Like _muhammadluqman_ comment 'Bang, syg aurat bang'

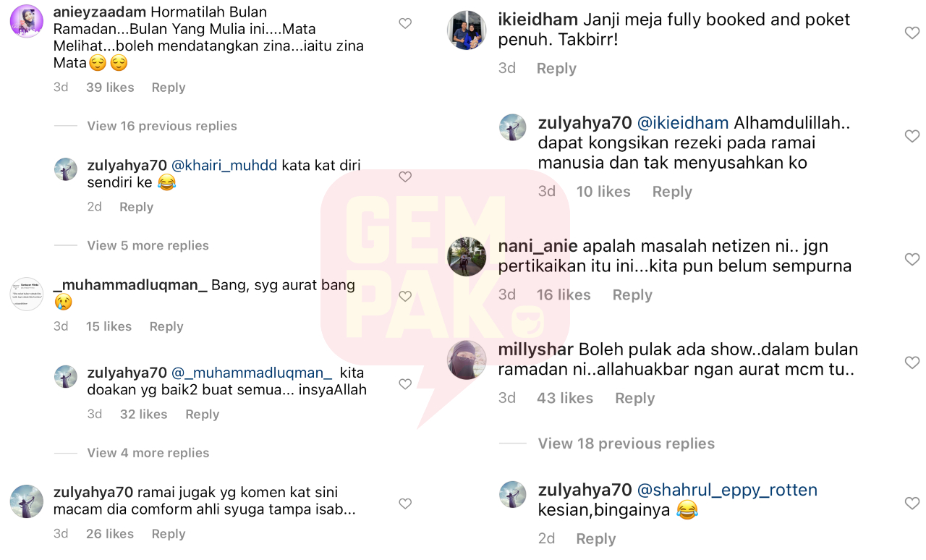click(405, 296)
